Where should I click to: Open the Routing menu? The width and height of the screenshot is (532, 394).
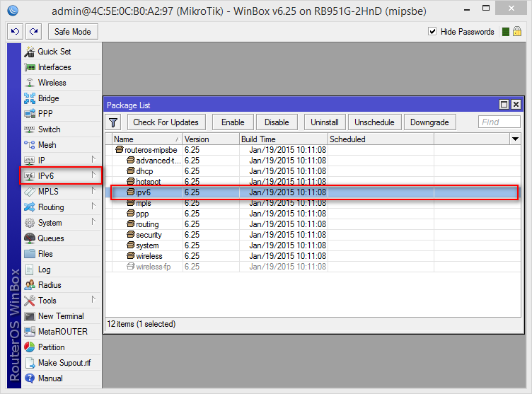[x=62, y=207]
